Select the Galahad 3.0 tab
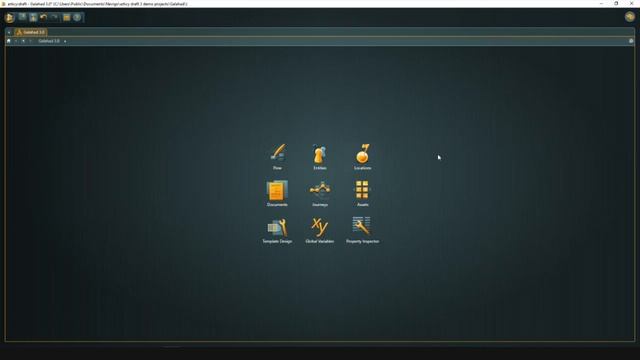The height and width of the screenshot is (360, 640). tap(31, 32)
